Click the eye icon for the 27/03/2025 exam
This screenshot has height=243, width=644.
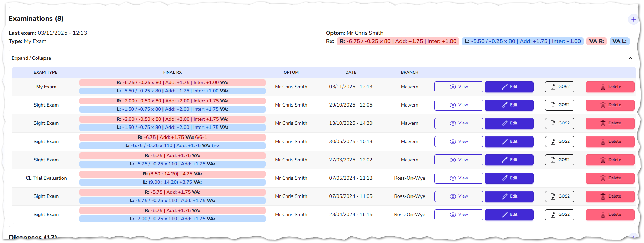click(x=453, y=160)
